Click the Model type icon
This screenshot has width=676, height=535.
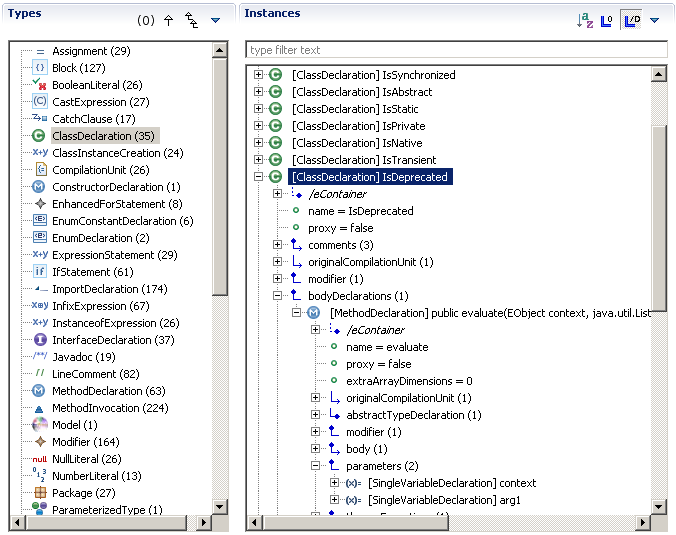(40, 425)
